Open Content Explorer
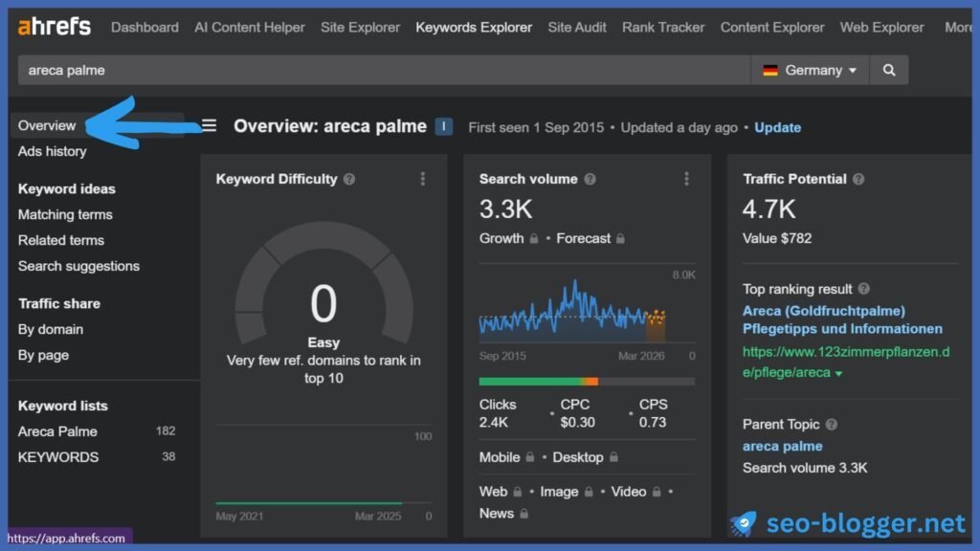Viewport: 980px width, 551px height. coord(772,28)
